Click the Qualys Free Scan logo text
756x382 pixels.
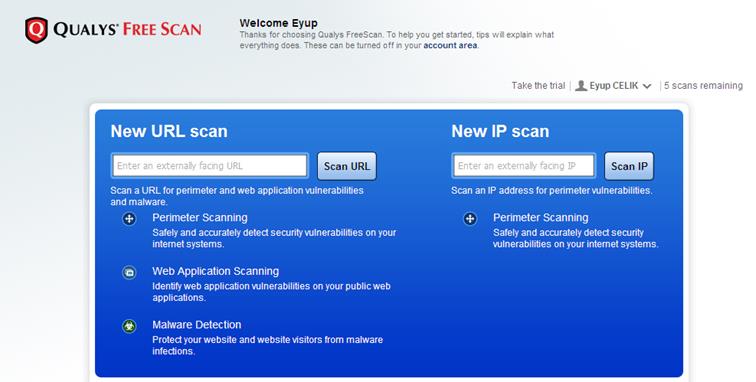[x=127, y=29]
